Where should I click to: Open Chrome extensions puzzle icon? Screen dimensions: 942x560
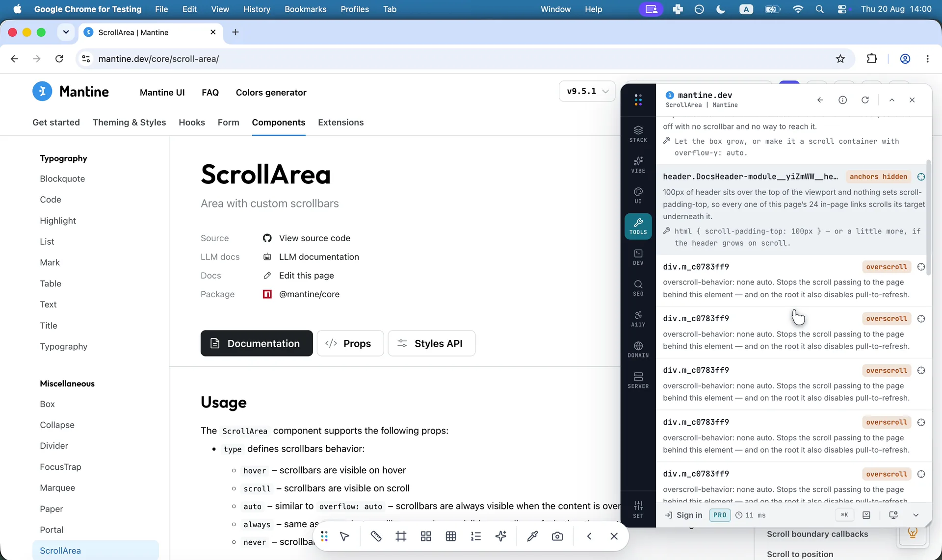pos(872,59)
